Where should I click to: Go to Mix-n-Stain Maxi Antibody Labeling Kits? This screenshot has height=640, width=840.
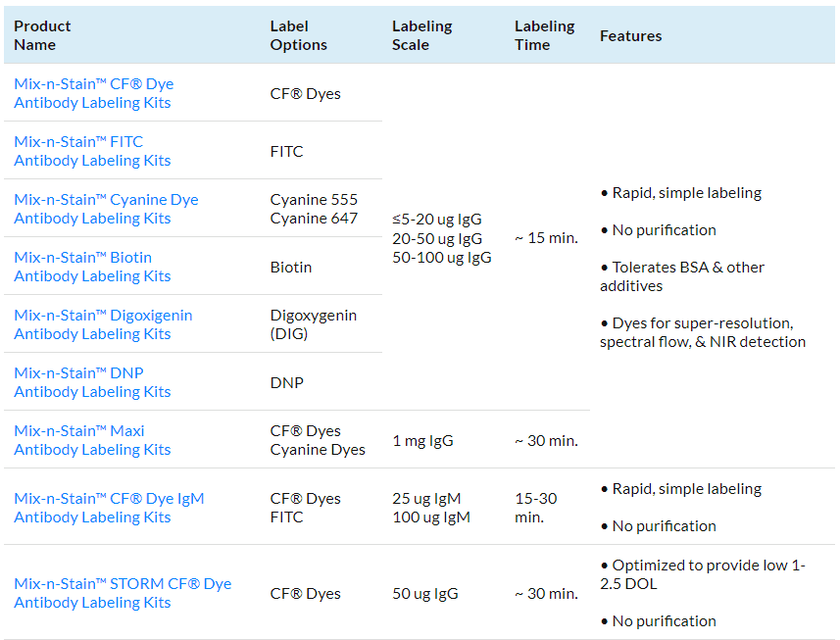click(92, 440)
